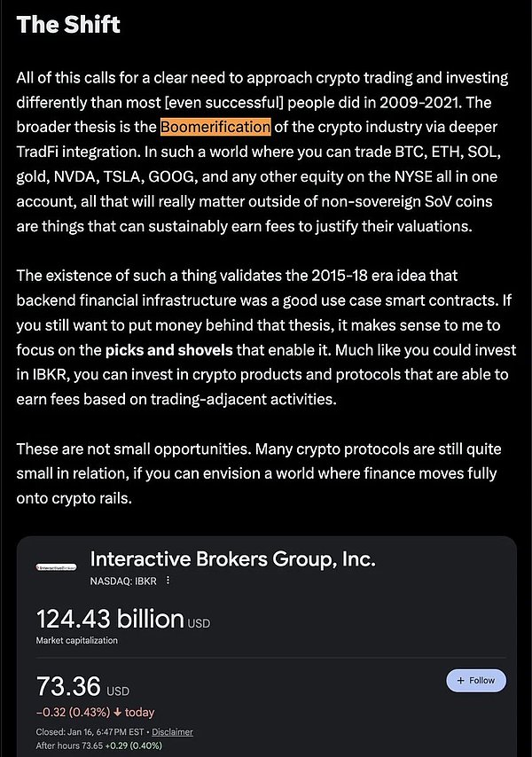This screenshot has height=757, width=532.
Task: Click the highlighted word Boomerification
Action: (215, 127)
